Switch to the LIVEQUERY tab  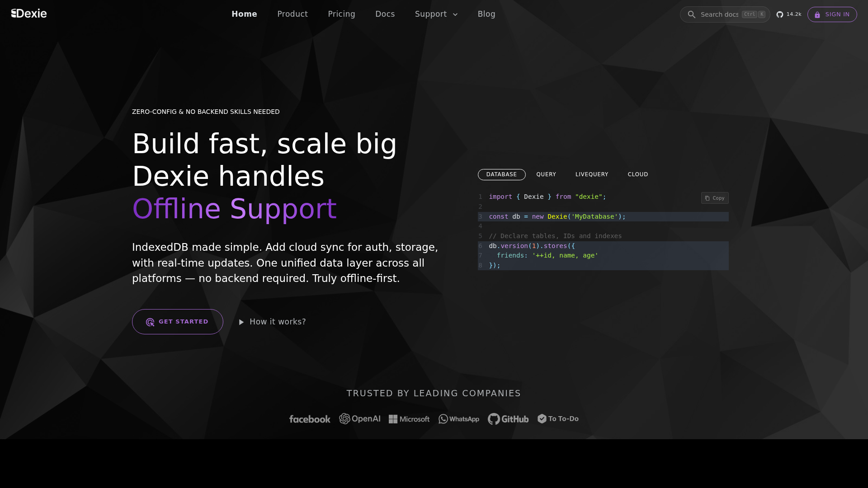click(591, 174)
